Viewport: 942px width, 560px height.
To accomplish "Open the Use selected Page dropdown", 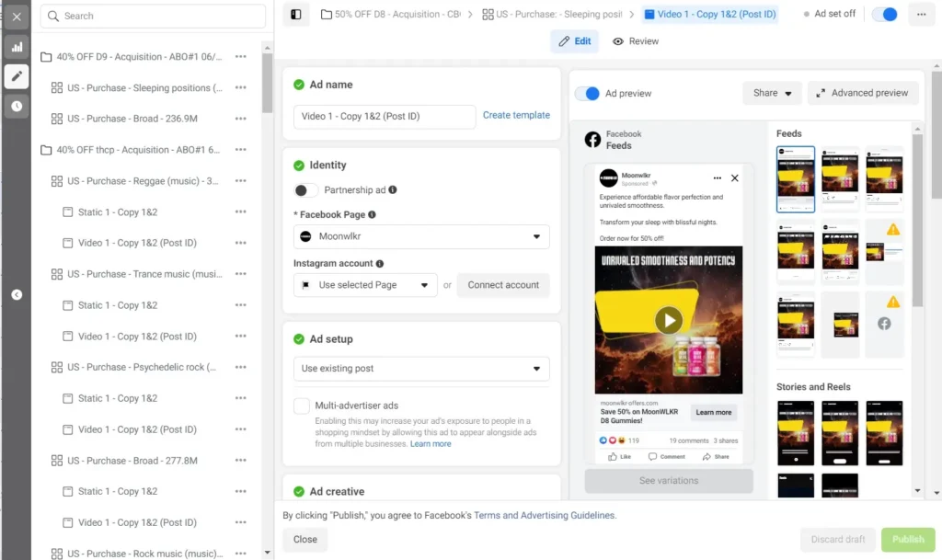I will click(x=365, y=285).
